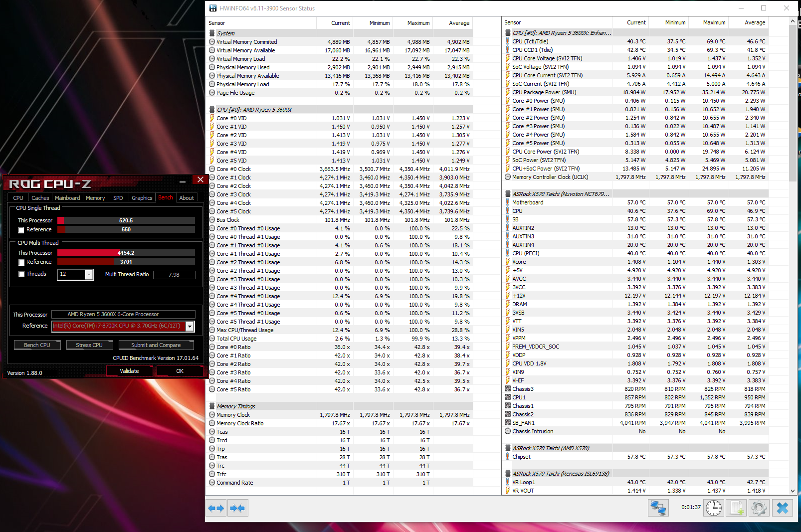Click the right pane scrollbar up arrow

point(793,22)
